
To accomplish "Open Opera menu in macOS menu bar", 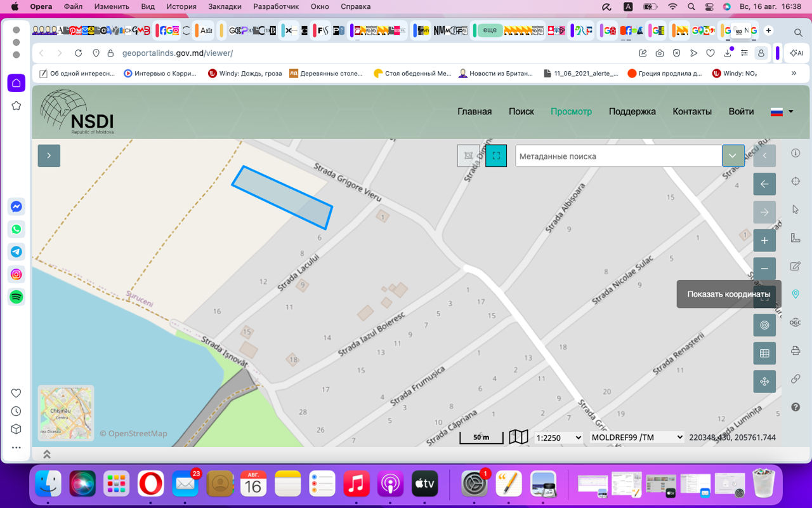I will [41, 7].
